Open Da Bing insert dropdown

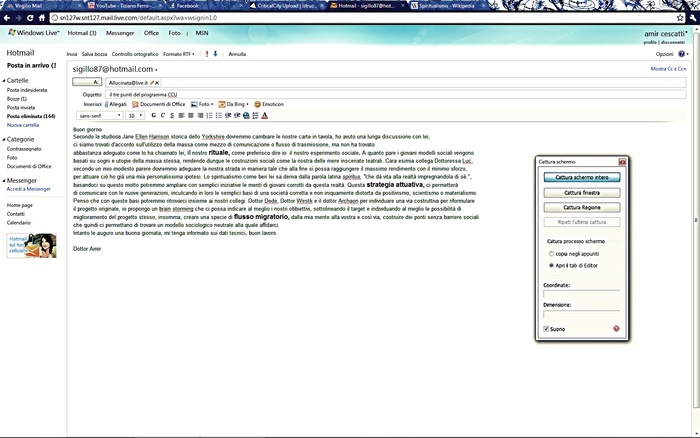coord(233,104)
